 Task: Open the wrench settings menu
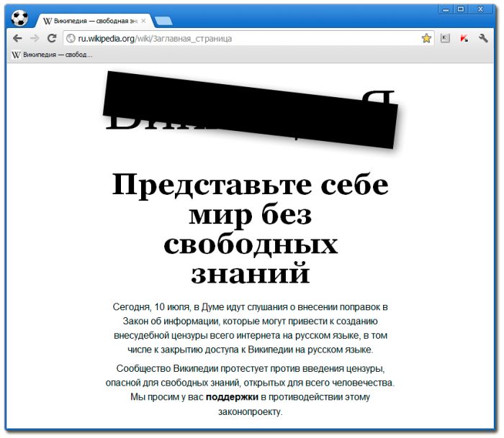(x=483, y=39)
